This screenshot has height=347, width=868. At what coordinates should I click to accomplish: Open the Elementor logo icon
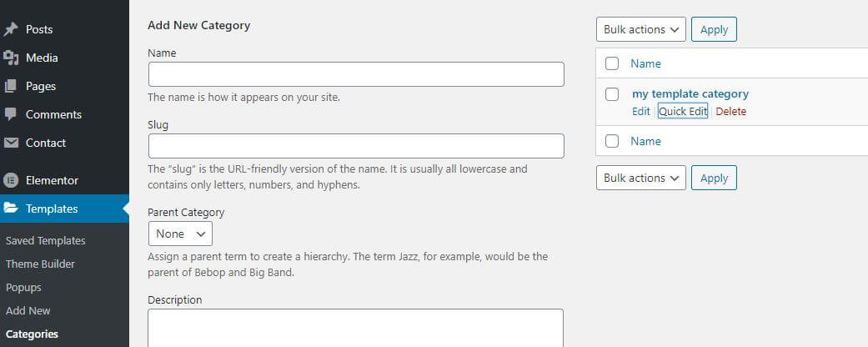[x=11, y=180]
